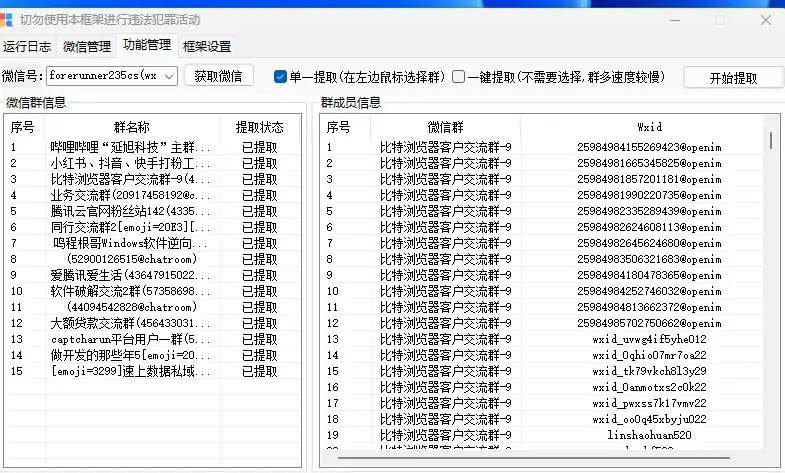
Task: Select group row 爱腾讯爱生活
Action: (x=153, y=275)
